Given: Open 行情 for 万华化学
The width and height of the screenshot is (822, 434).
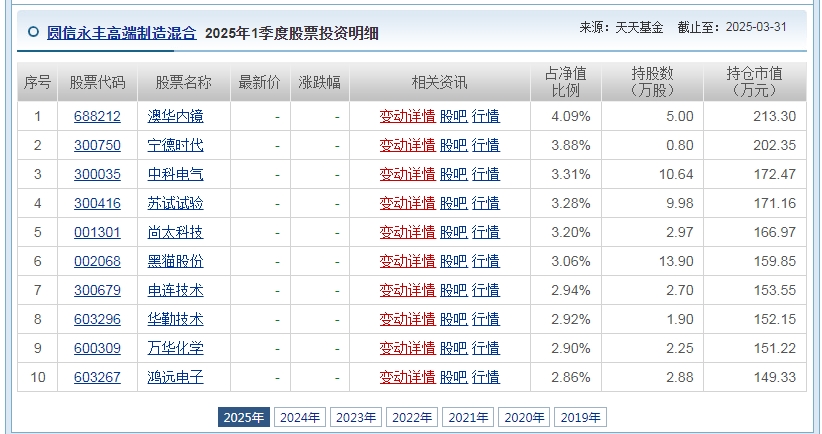Looking at the screenshot, I should coord(486,348).
